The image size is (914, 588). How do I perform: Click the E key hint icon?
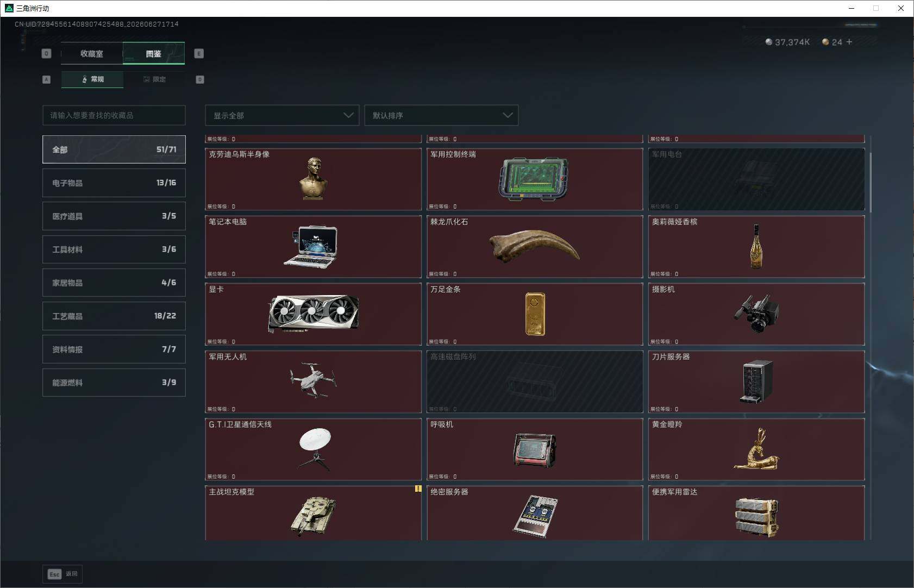click(x=199, y=53)
